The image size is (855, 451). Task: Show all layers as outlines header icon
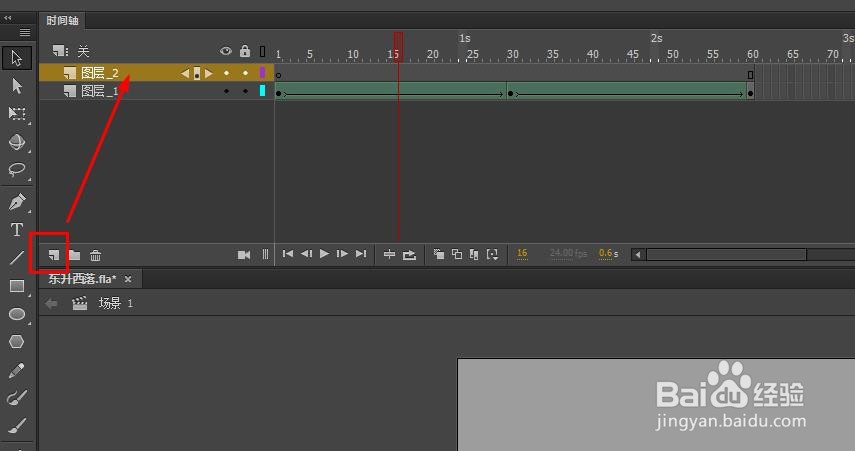click(262, 51)
